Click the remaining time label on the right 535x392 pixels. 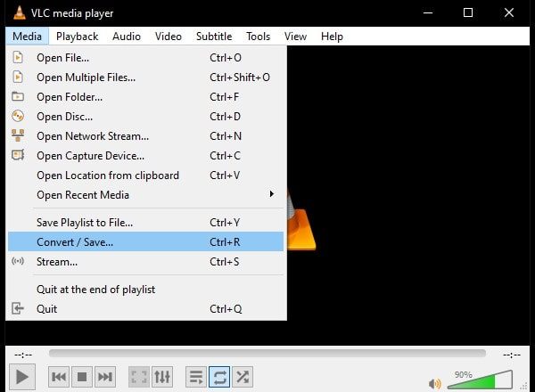(512, 355)
